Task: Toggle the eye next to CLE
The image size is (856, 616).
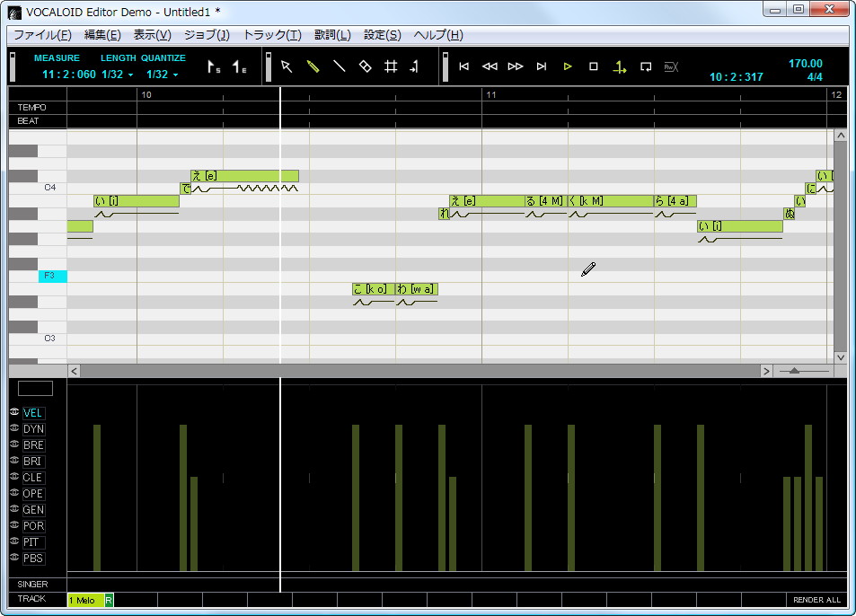Action: [x=14, y=476]
